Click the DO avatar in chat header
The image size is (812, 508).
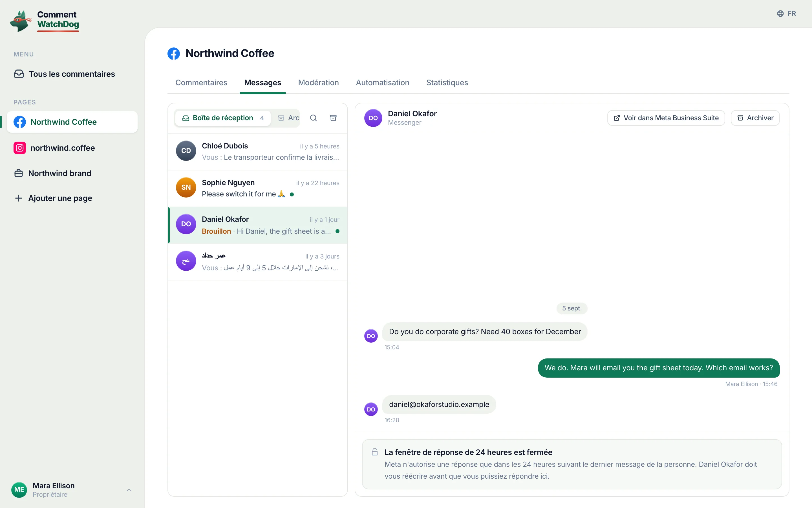click(373, 118)
